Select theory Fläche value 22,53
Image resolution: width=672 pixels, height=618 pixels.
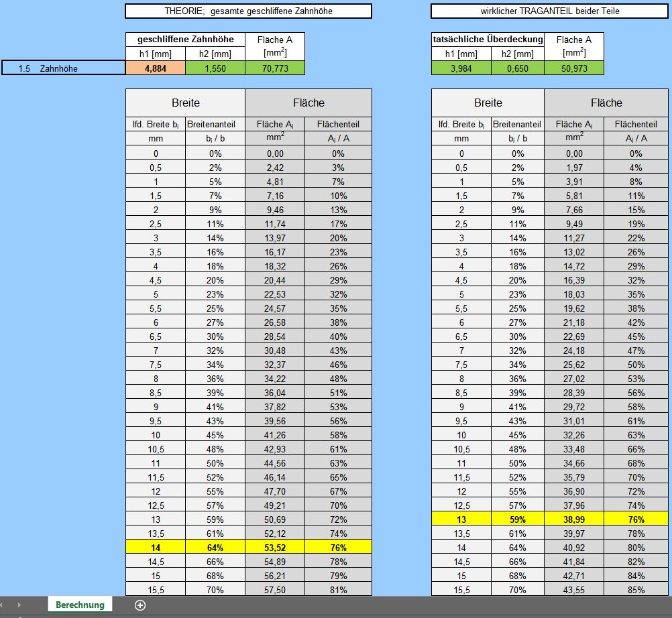[275, 294]
